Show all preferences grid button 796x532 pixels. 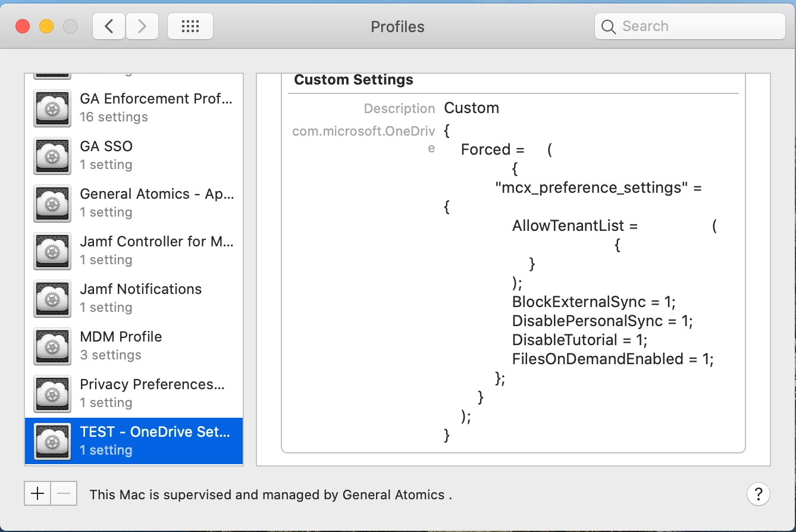point(190,26)
